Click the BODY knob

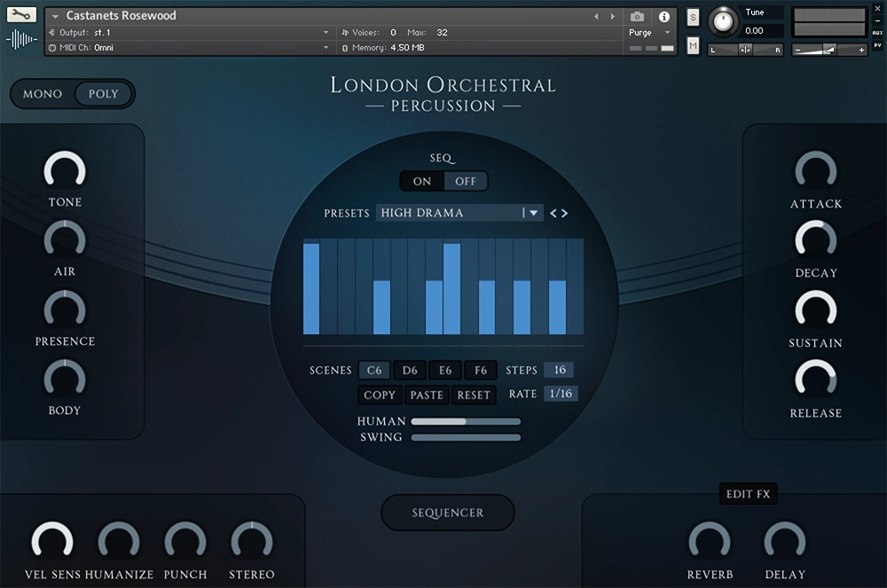point(65,380)
